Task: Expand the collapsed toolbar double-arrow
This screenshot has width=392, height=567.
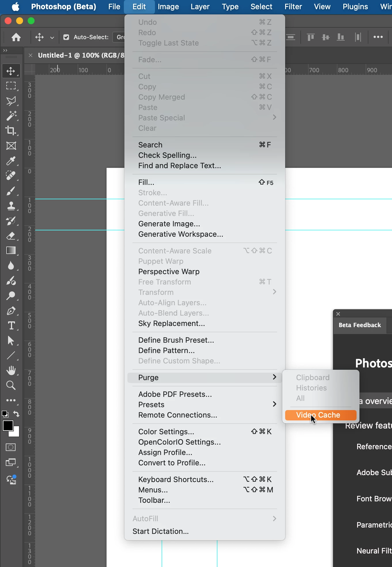Action: tap(5, 50)
